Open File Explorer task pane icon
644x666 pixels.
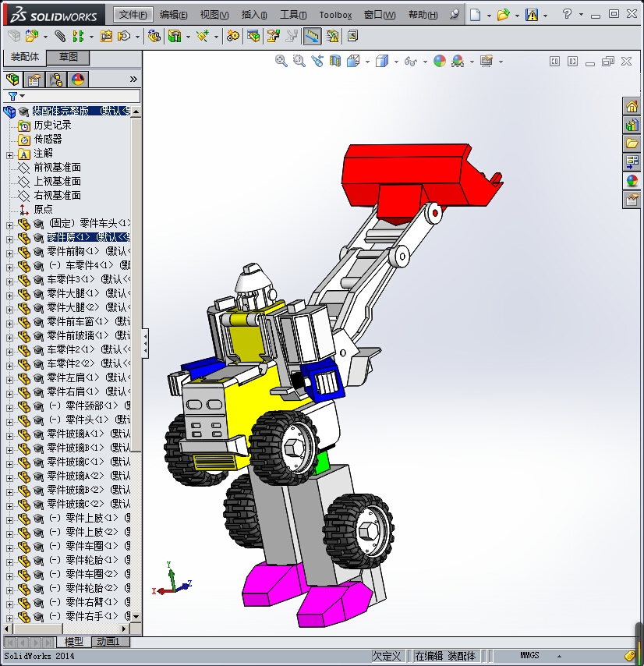point(632,143)
